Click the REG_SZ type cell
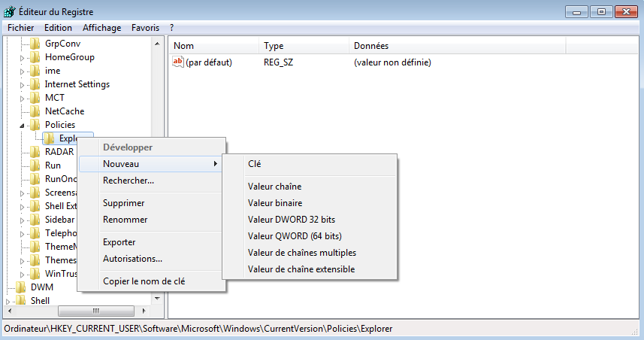644x340 pixels. [279, 62]
